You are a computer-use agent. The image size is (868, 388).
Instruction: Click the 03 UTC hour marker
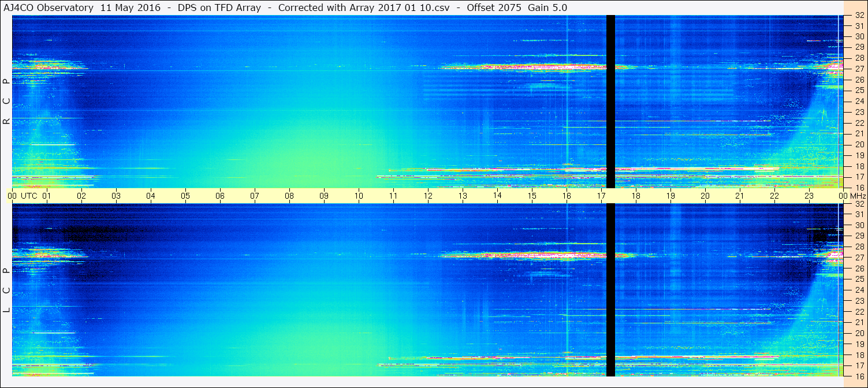click(116, 196)
